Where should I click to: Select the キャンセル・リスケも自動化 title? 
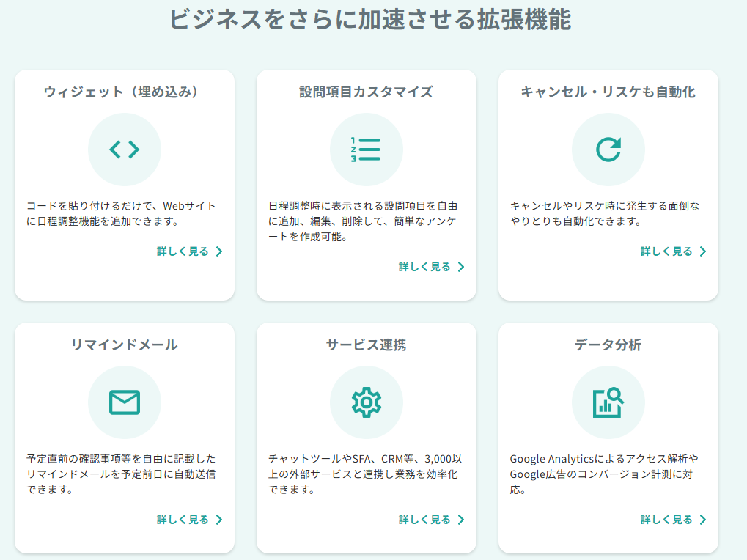[608, 92]
